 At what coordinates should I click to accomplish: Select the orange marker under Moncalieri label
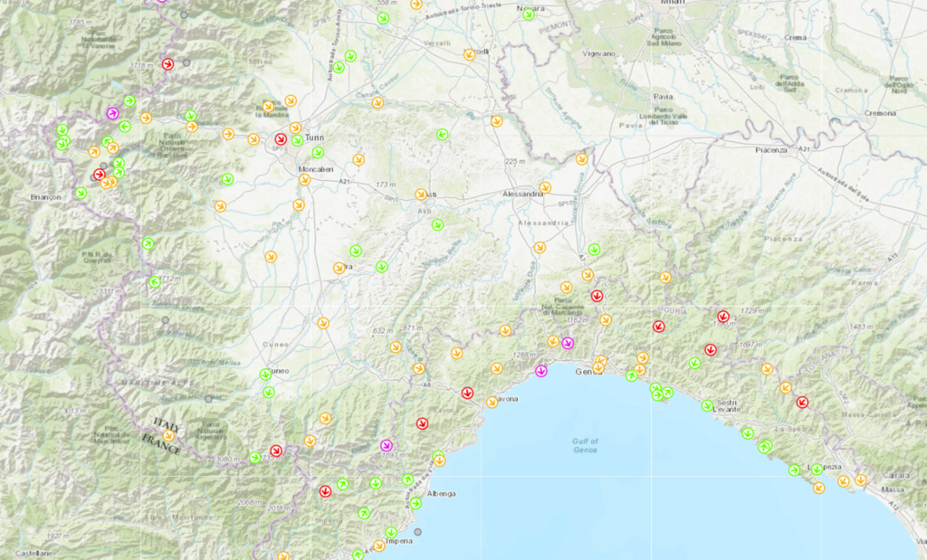(x=305, y=180)
